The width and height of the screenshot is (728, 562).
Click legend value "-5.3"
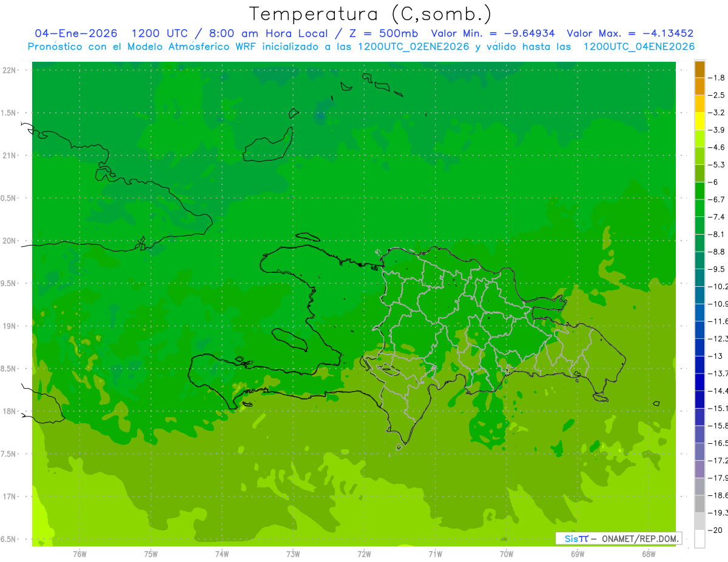[x=716, y=165]
